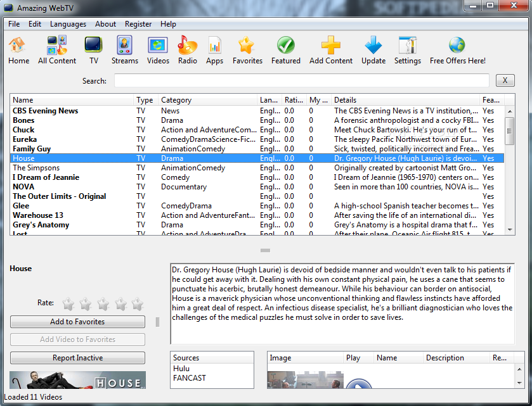
Task: Click the Add to Favorites button
Action: click(x=78, y=322)
